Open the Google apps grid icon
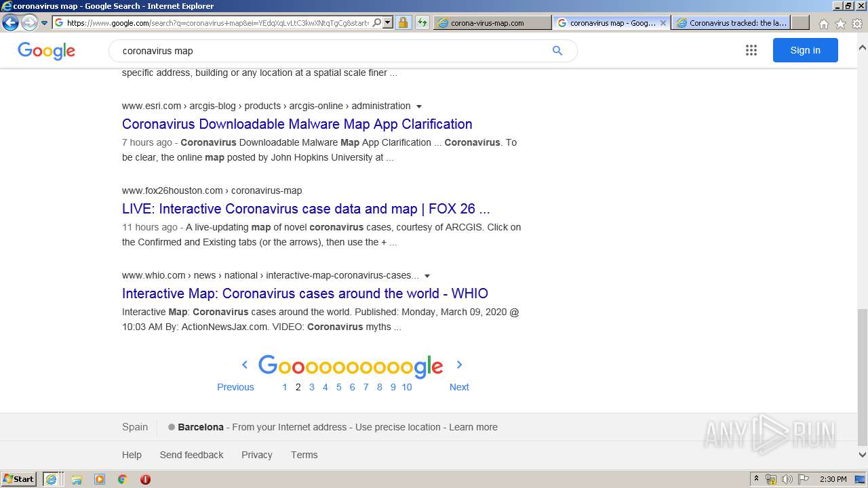Viewport: 868px width, 488px height. tap(751, 50)
